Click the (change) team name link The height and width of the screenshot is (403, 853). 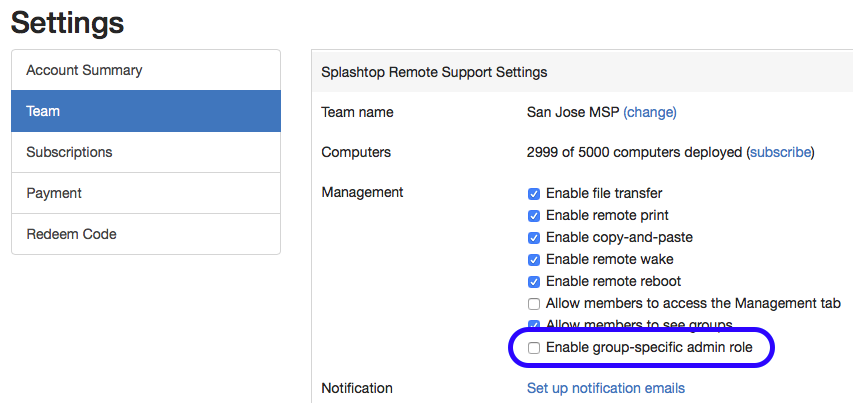coord(650,113)
